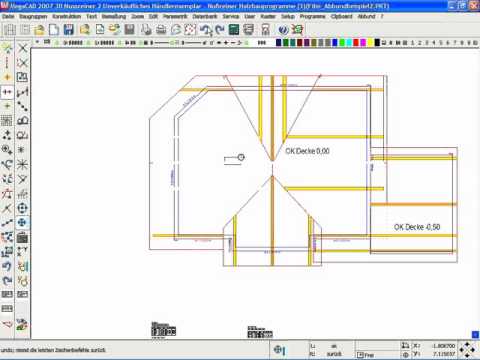This screenshot has height=360, width=480.
Task: Open help with blue question mark icon
Action: (x=283, y=30)
